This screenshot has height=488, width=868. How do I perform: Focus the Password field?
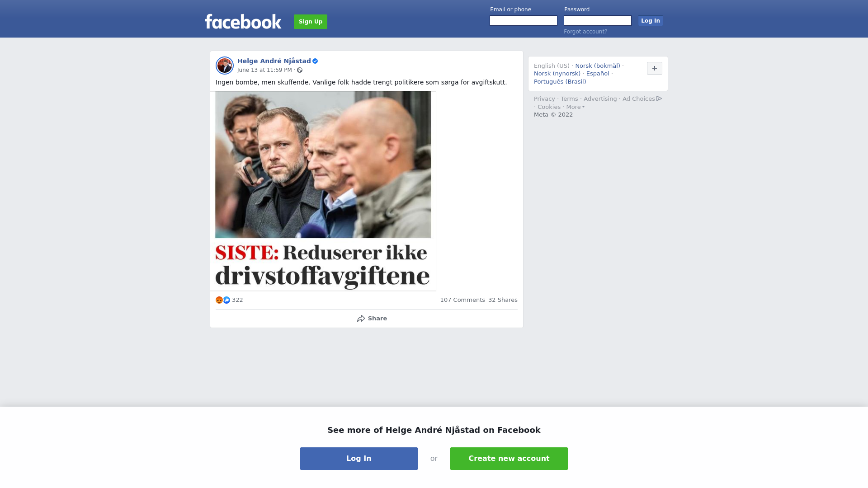[598, 21]
